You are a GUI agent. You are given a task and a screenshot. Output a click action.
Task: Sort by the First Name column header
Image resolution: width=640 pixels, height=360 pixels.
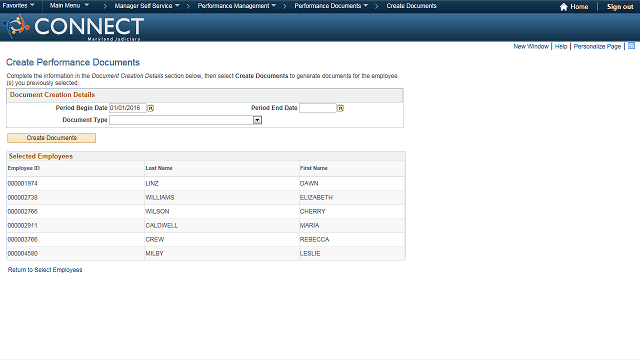[x=313, y=168]
